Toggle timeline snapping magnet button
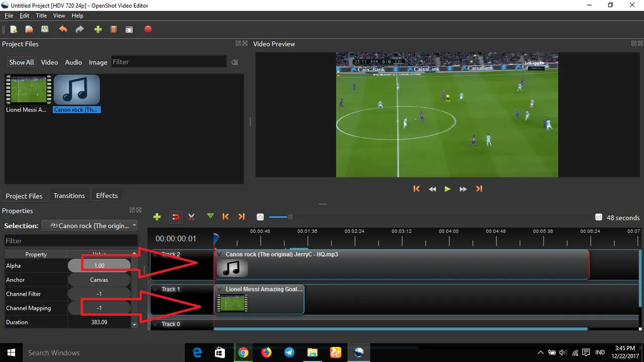This screenshot has height=362, width=644. pos(176,217)
